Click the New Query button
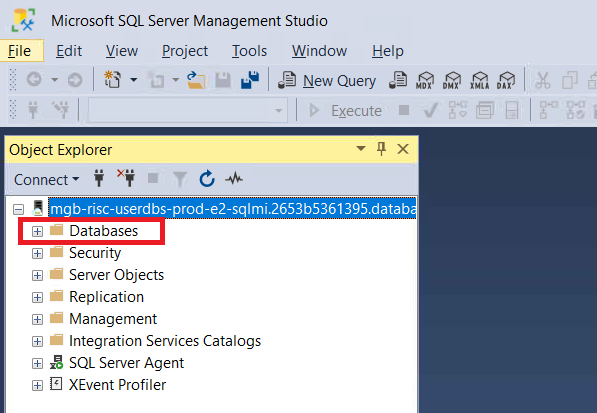Screen dimensions: 597x413 [x=327, y=80]
